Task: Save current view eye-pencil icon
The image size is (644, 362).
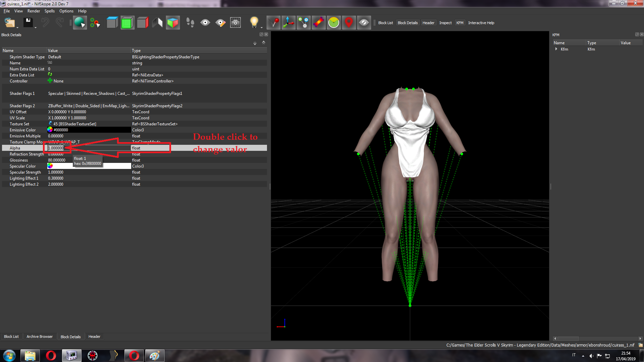Action: coord(220,23)
